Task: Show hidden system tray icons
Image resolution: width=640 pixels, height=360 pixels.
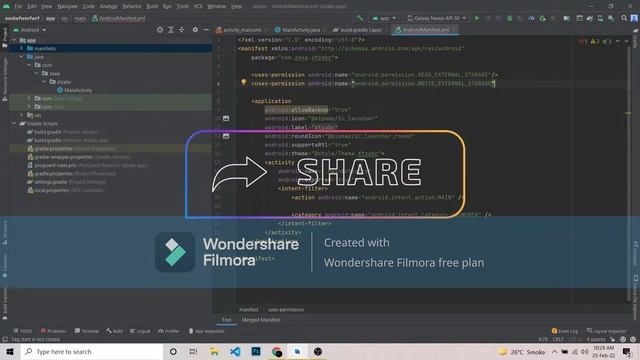Action: click(554, 351)
